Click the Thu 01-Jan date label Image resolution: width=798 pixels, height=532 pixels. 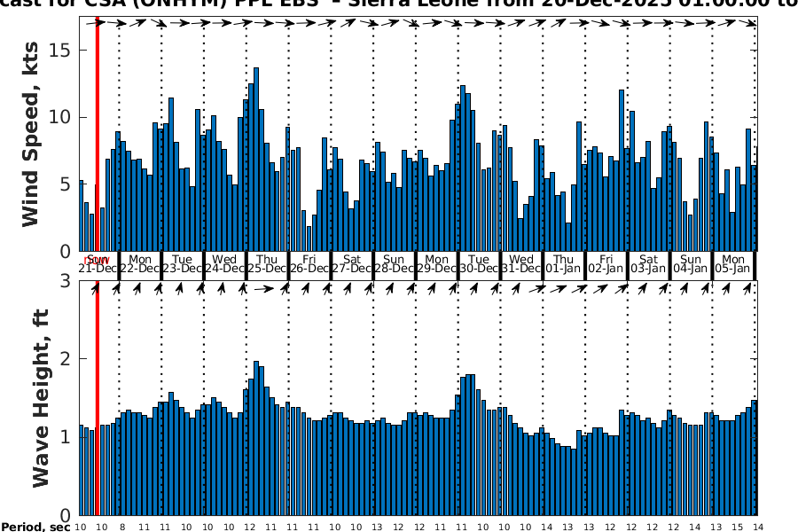[x=563, y=263]
